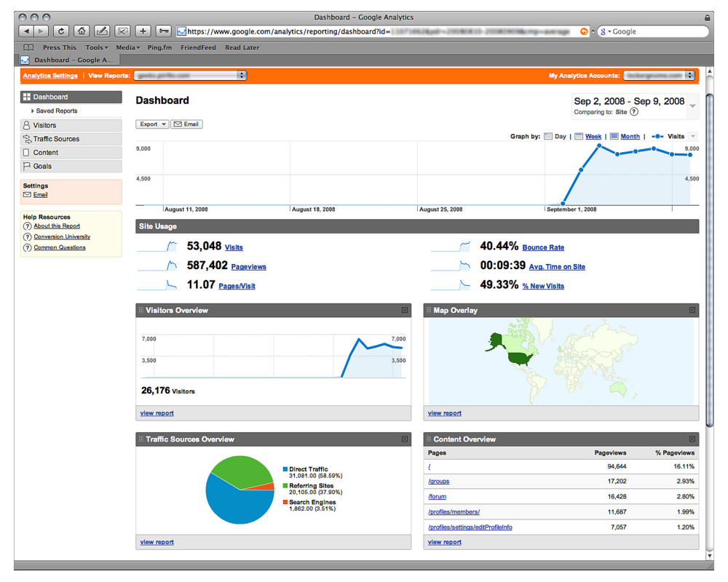This screenshot has height=582, width=728.
Task: Click the Bounce Rate sparkline icon
Action: [x=451, y=246]
